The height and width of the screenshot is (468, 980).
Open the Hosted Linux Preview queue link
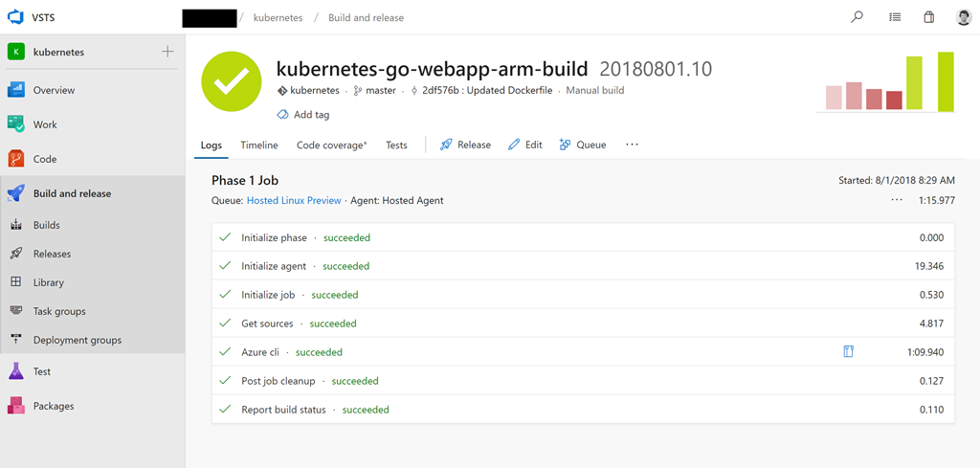(x=294, y=201)
